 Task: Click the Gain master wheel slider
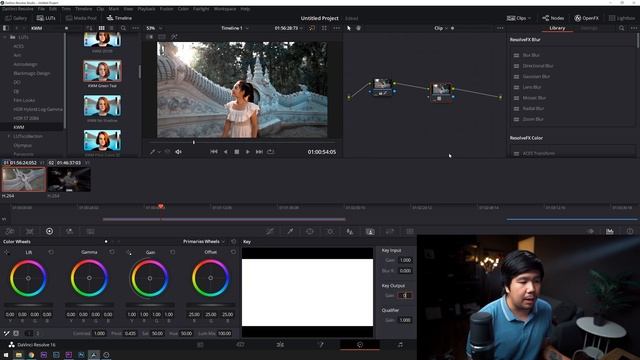[x=150, y=305]
